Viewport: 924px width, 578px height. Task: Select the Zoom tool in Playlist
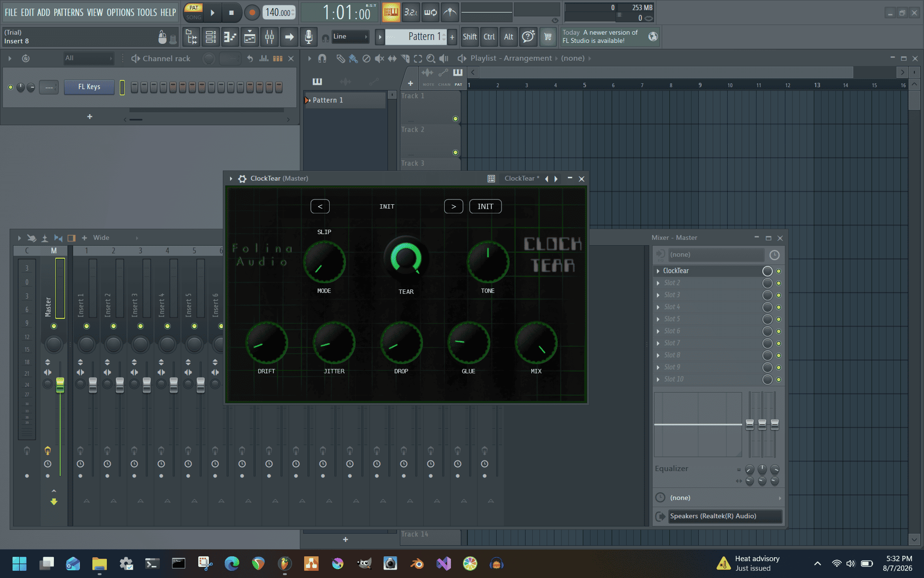[431, 58]
